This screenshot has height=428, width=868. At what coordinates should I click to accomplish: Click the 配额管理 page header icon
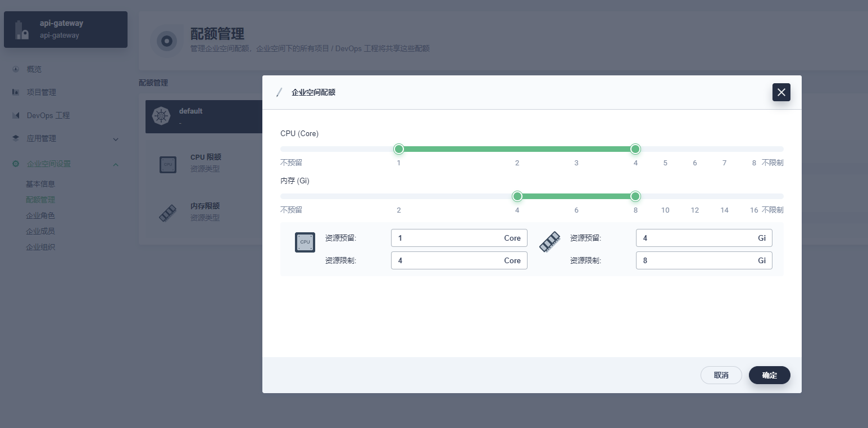click(166, 41)
